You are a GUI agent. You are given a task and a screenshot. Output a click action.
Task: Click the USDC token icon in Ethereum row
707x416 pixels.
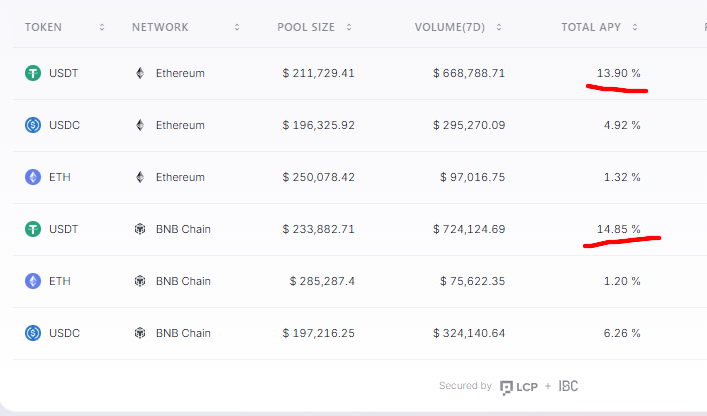(33, 125)
